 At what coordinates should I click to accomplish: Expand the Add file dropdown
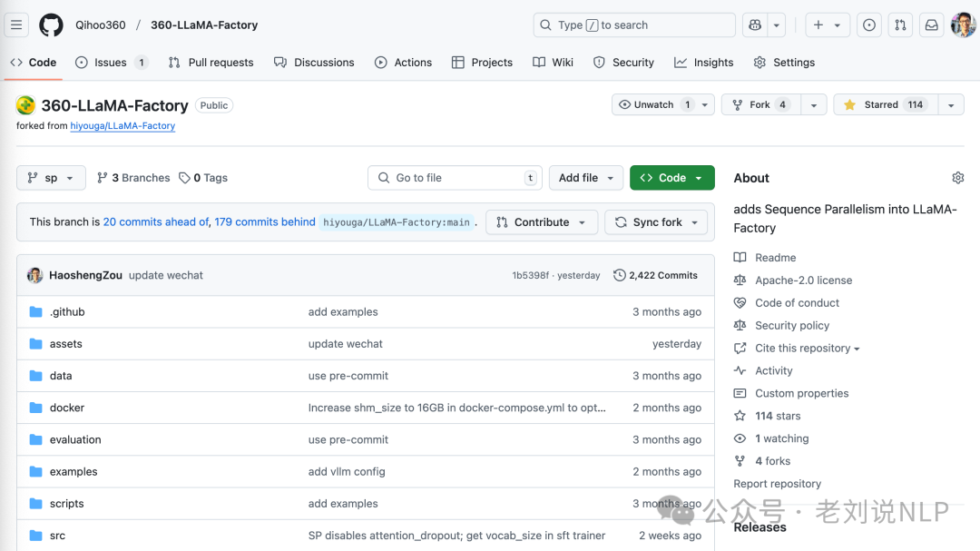(x=585, y=178)
